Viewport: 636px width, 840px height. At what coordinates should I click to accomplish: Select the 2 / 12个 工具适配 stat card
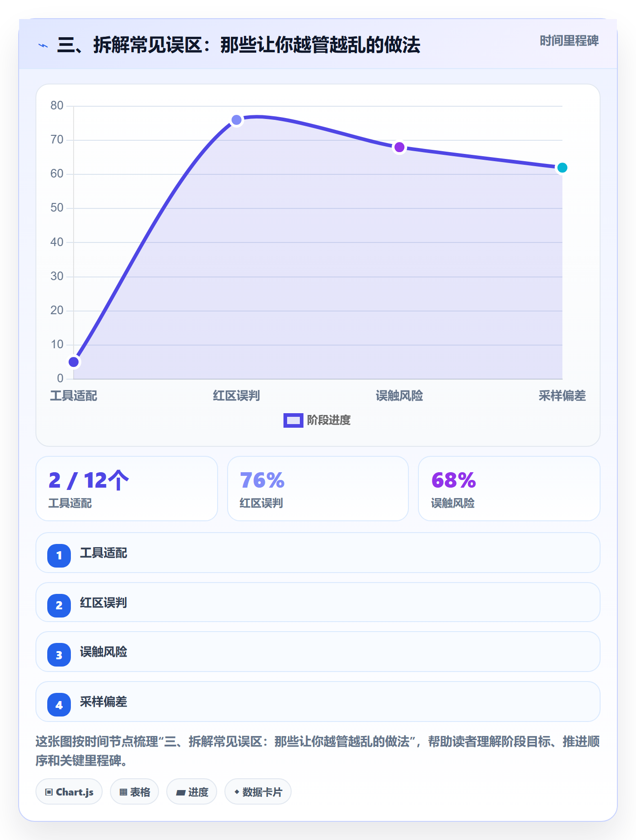point(127,489)
